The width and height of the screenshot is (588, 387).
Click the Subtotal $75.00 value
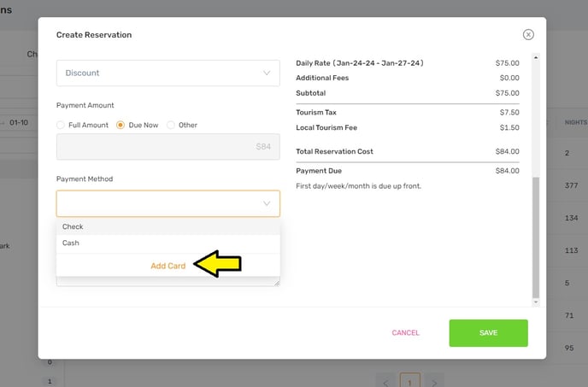pyautogui.click(x=508, y=93)
